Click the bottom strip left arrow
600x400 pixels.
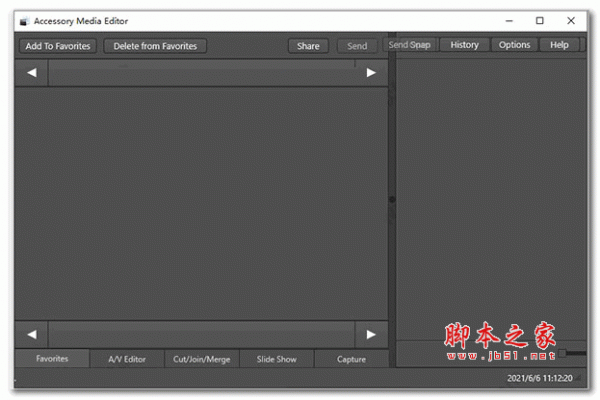[x=32, y=335]
